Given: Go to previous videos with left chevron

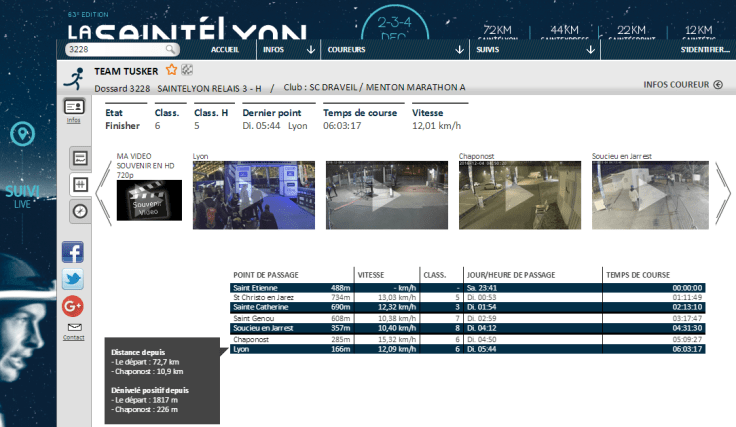Looking at the screenshot, I should click(103, 193).
